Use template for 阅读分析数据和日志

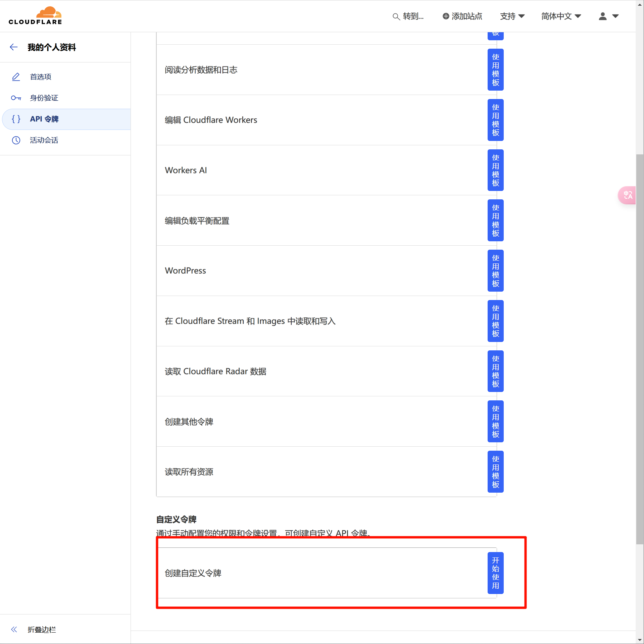(x=495, y=70)
